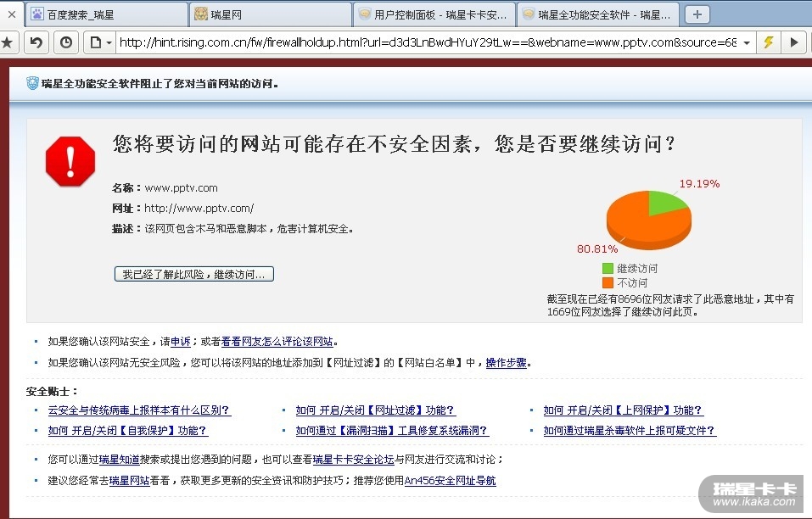Switch to the 瑞星全功能安全软件 tab

pyautogui.click(x=597, y=14)
